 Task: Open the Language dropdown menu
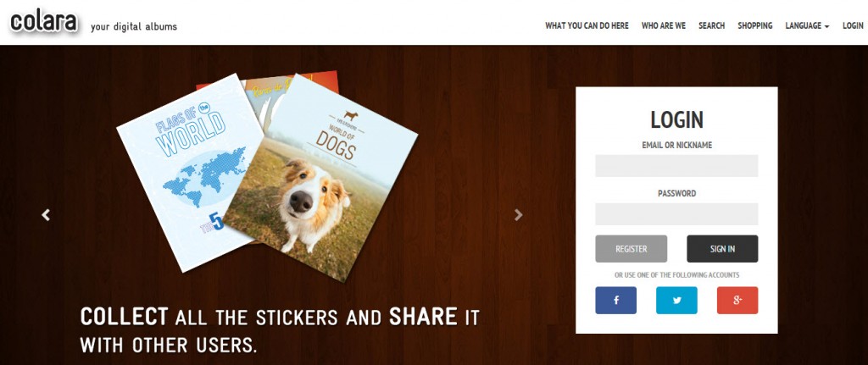[x=807, y=26]
